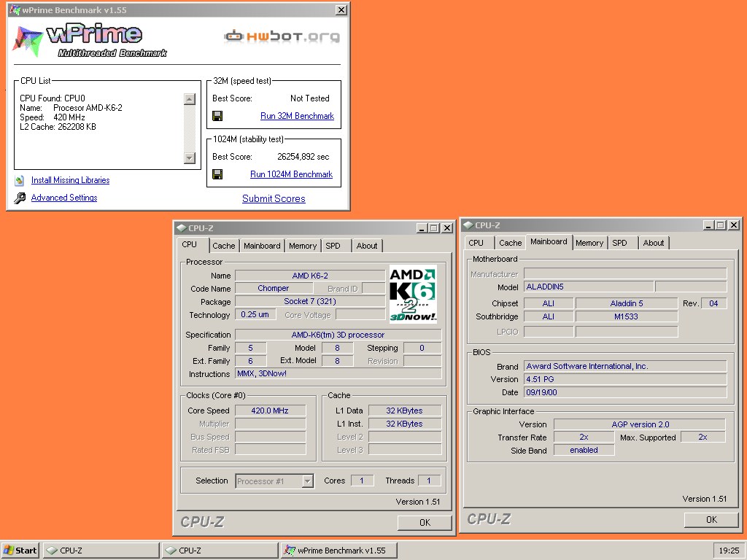The image size is (747, 560).
Task: Click the L1 Inst. 32 KBytes field
Action: pyautogui.click(x=405, y=424)
